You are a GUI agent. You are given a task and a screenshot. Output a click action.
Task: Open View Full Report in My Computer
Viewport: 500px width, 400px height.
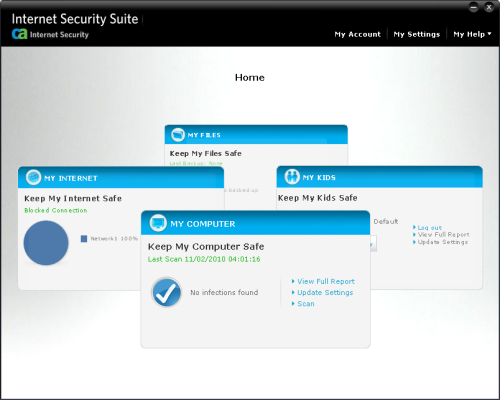(x=326, y=281)
